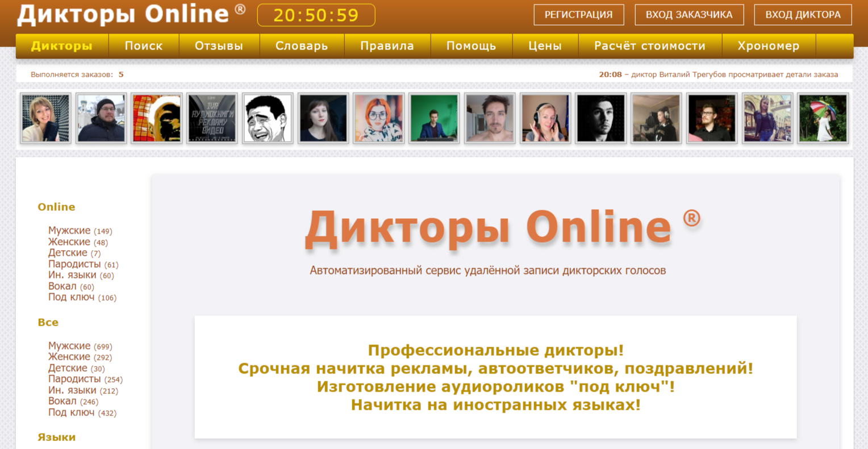Select the Помощь menu item
This screenshot has width=868, height=449.
coord(471,45)
